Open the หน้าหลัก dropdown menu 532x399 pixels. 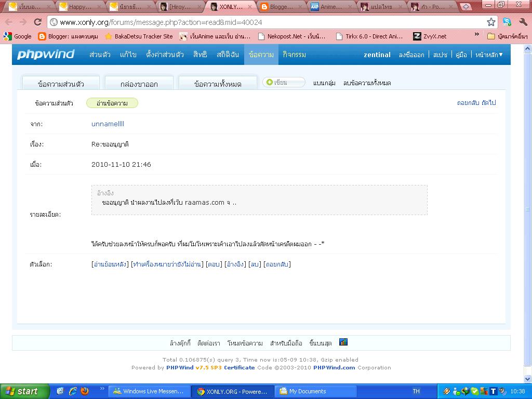(x=489, y=55)
